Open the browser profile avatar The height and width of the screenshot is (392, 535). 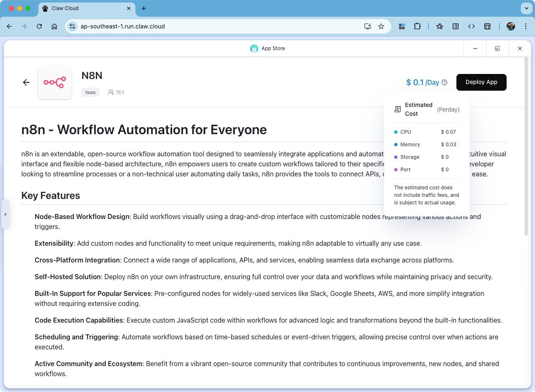pyautogui.click(x=511, y=26)
